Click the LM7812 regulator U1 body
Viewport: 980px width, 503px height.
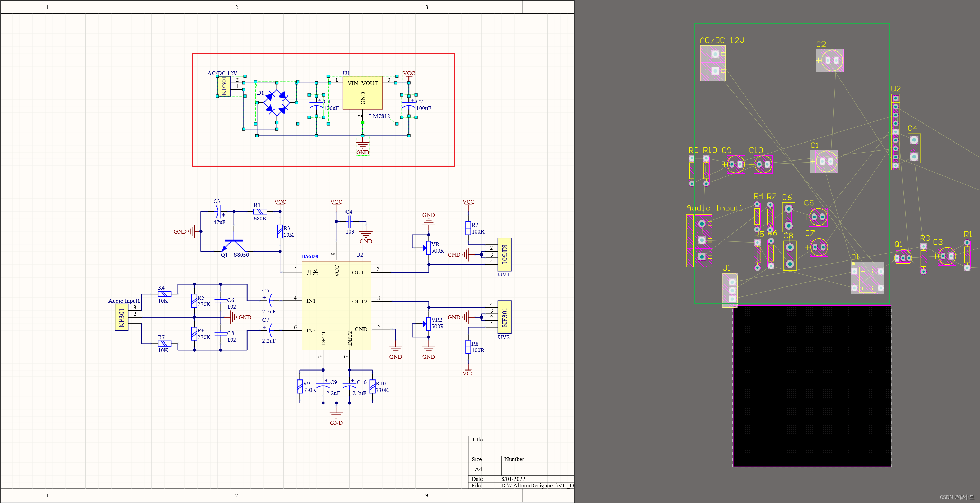tap(362, 93)
